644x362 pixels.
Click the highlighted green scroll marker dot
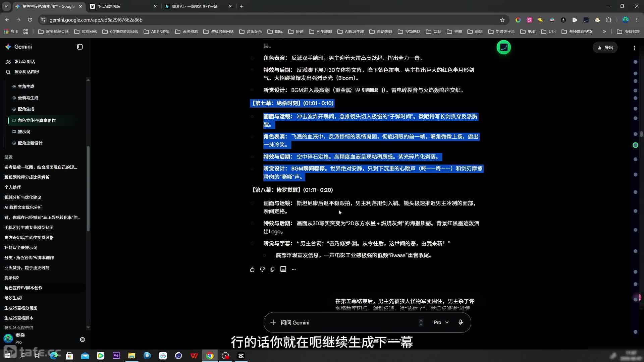[x=635, y=145]
